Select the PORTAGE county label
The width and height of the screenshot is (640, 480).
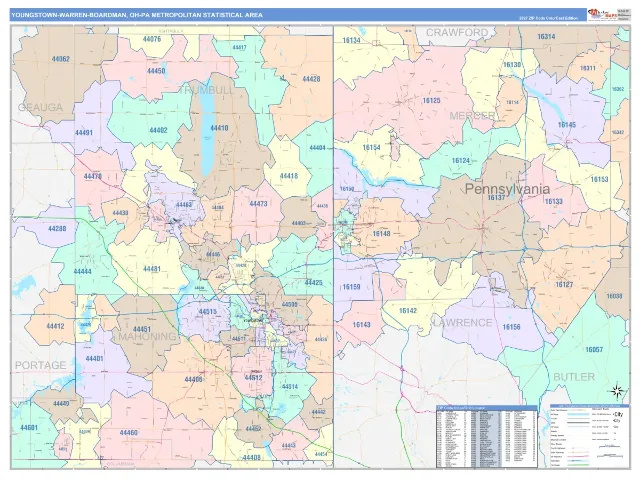(x=40, y=365)
